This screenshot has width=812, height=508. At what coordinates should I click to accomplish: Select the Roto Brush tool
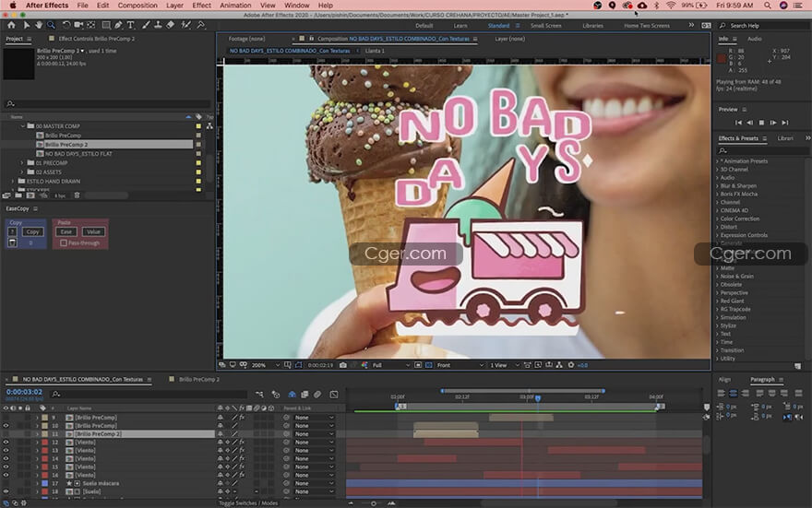[185, 25]
